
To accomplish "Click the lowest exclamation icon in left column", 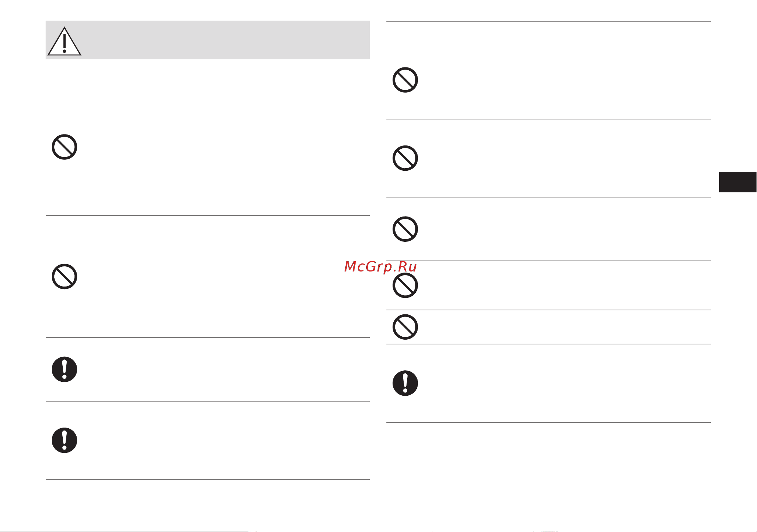I will click(x=65, y=440).
